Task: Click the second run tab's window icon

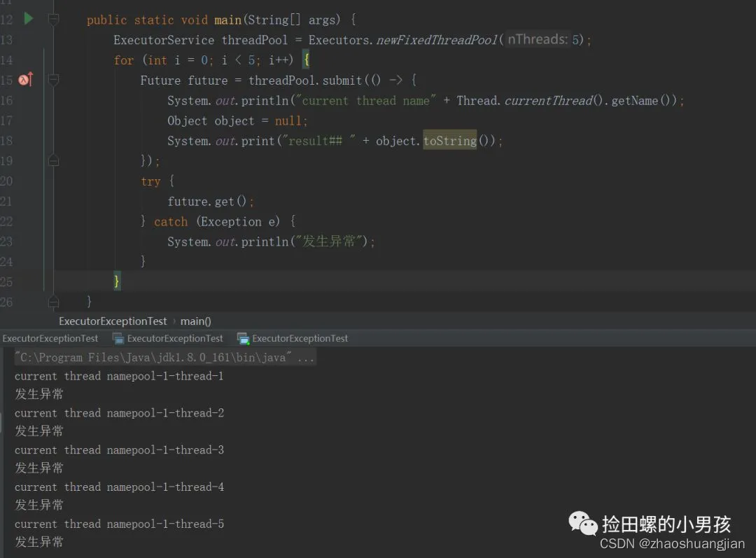Action: click(118, 339)
